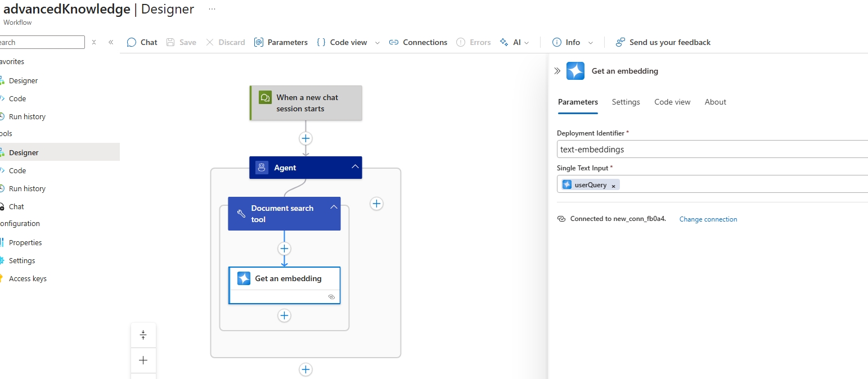868x379 pixels.
Task: Click the Info toolbar button
Action: pyautogui.click(x=566, y=42)
